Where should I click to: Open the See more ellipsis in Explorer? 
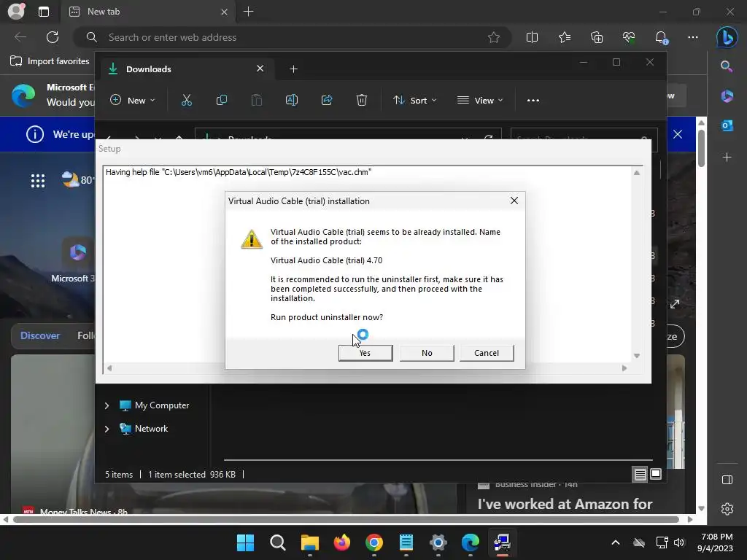[533, 101]
